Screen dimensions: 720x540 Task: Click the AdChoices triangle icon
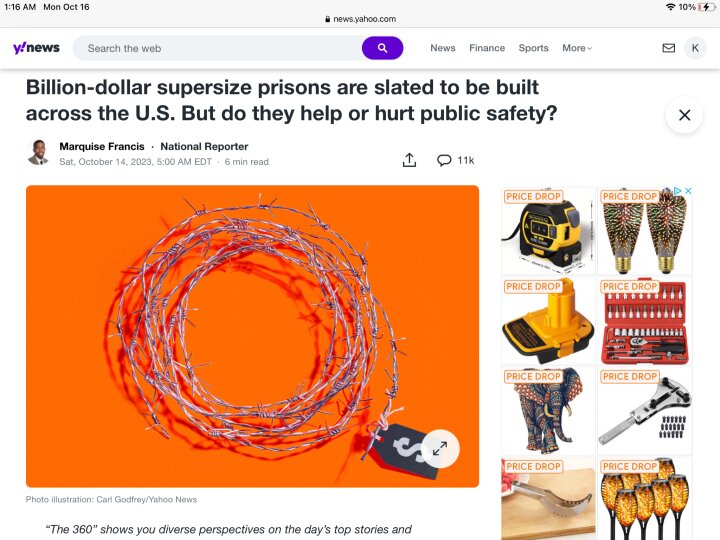[677, 191]
